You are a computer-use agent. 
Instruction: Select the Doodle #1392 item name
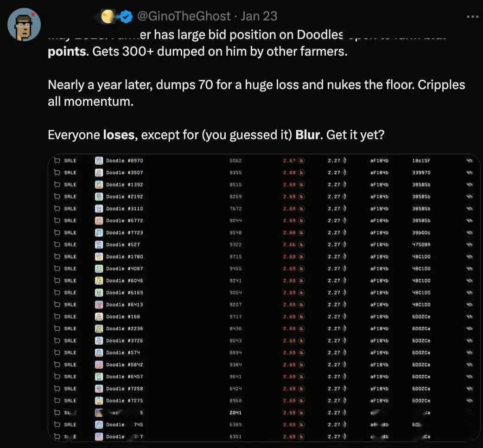pos(124,185)
